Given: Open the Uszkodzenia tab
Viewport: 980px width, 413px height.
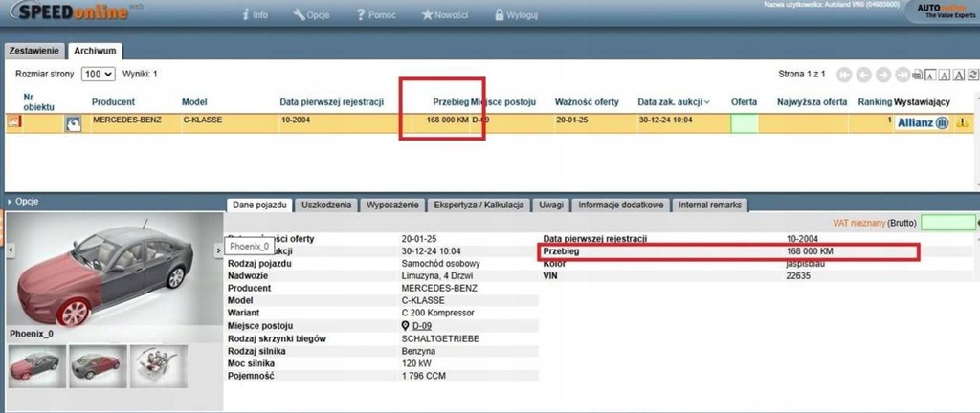Looking at the screenshot, I should (326, 205).
